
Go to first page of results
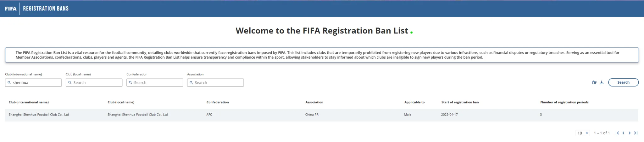click(617, 133)
